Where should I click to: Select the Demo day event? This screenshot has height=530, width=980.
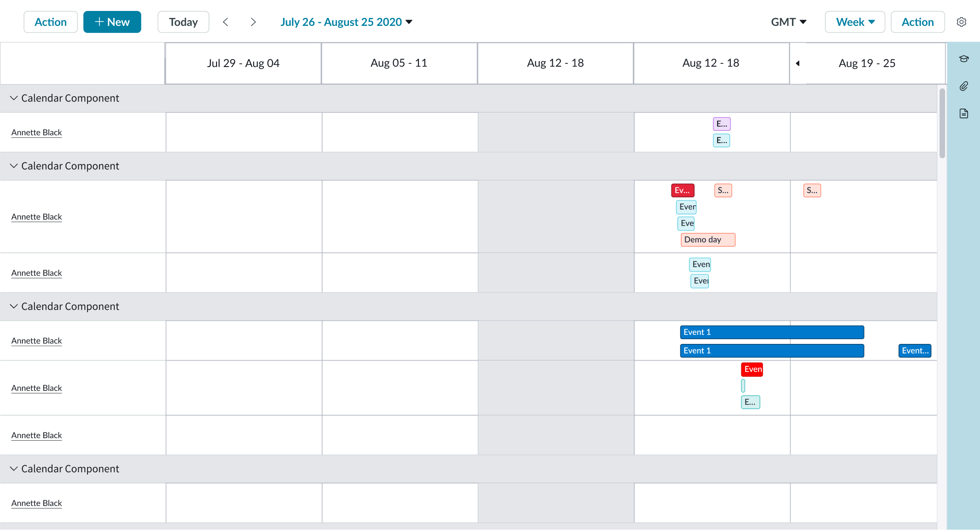coord(708,239)
